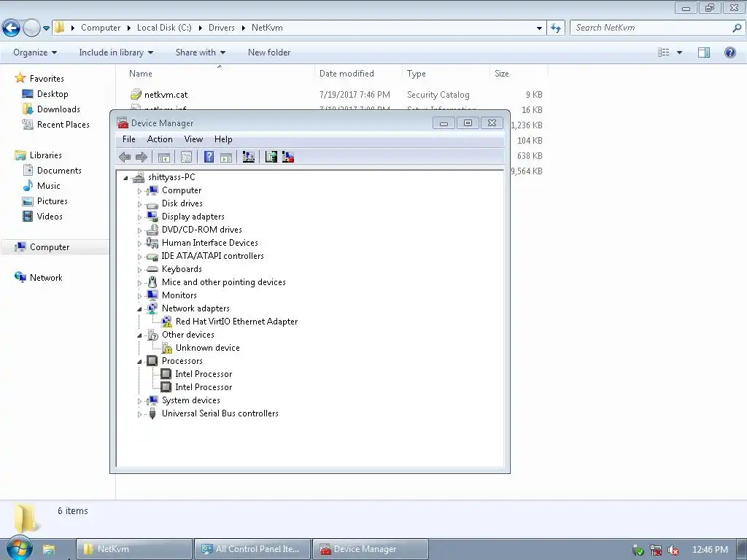Open Include in library dropdown
Screen dimensions: 747x560
click(116, 52)
